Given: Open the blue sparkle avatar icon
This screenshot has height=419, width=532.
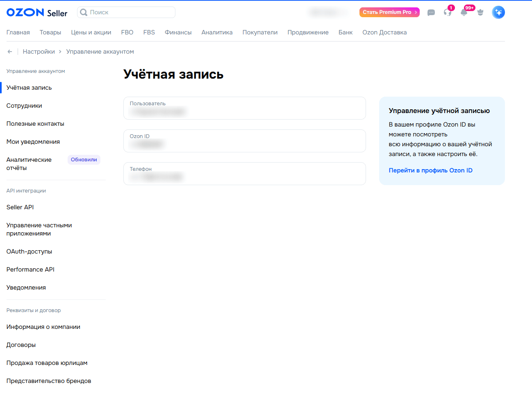Looking at the screenshot, I should pyautogui.click(x=498, y=12).
